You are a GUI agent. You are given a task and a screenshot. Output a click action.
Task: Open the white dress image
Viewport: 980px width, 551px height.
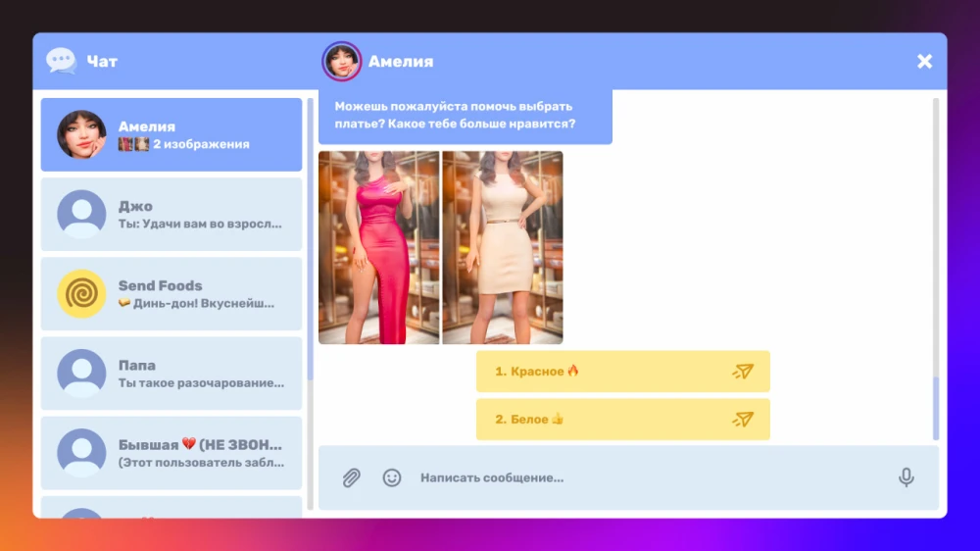click(x=503, y=247)
